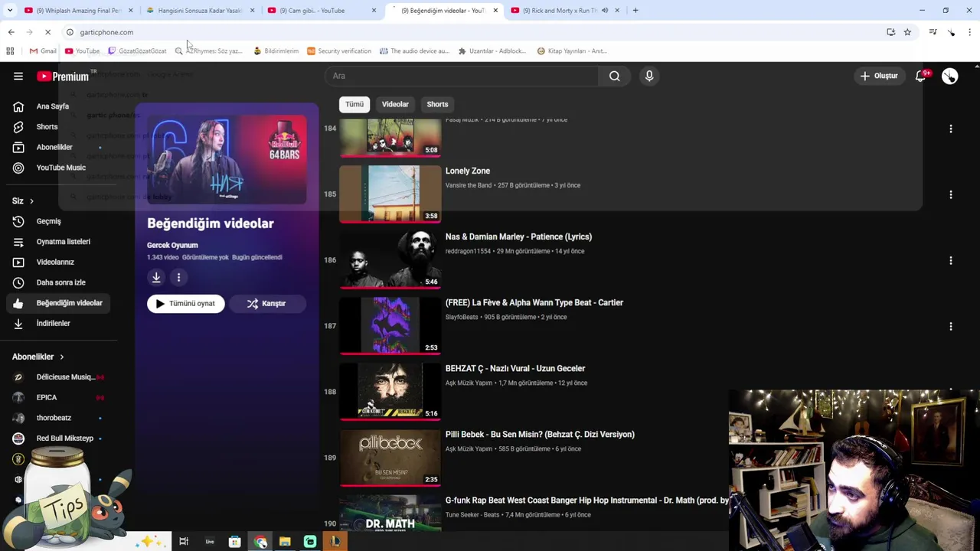Close the Cam gibi YouTube tab
This screenshot has height=551, width=980.
(x=374, y=11)
